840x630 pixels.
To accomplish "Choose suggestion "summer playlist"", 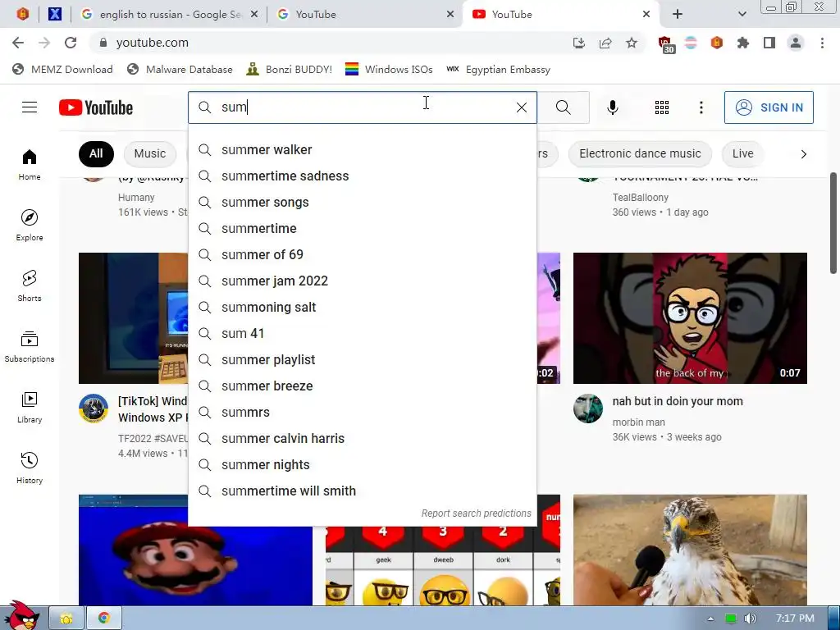I will (x=363, y=359).
